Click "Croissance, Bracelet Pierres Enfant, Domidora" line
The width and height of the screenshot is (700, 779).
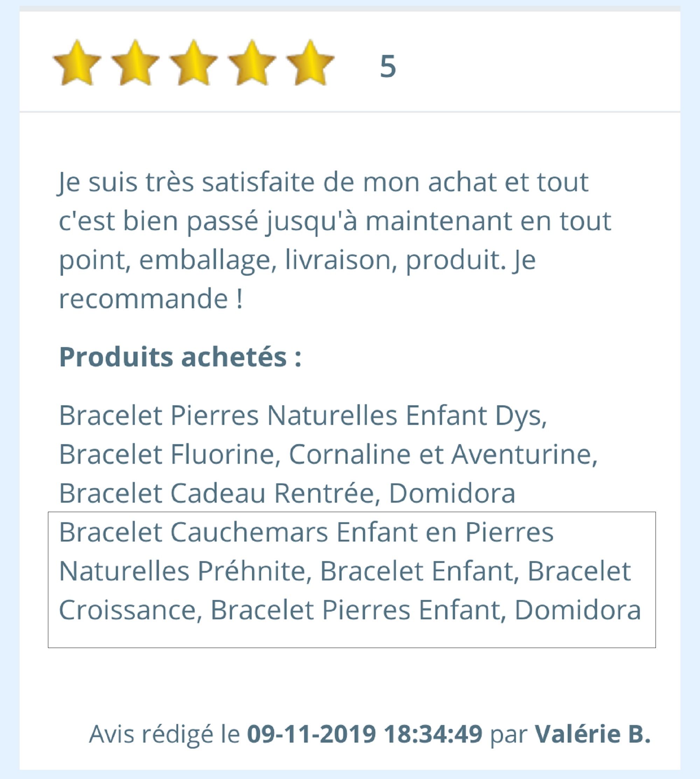[350, 610]
